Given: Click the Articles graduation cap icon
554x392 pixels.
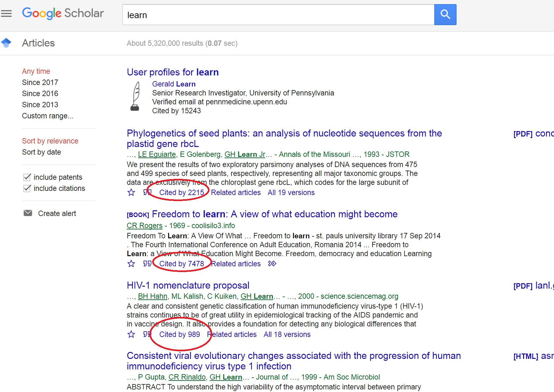Looking at the screenshot, I should click(6, 43).
